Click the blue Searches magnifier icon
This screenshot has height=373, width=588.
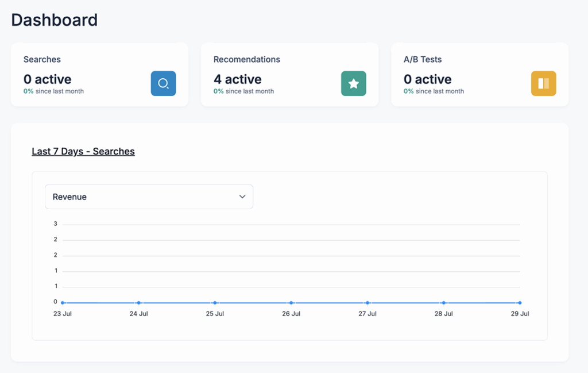tap(163, 83)
